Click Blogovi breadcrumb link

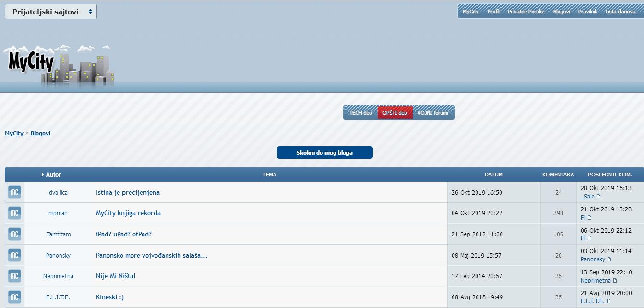click(40, 133)
